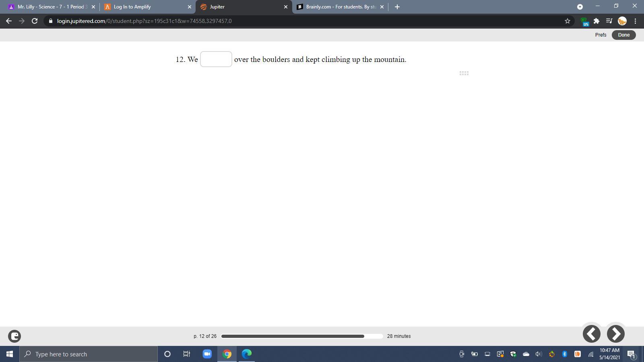The image size is (644, 362).
Task: Click the tab search dropdown circle
Action: (x=580, y=7)
